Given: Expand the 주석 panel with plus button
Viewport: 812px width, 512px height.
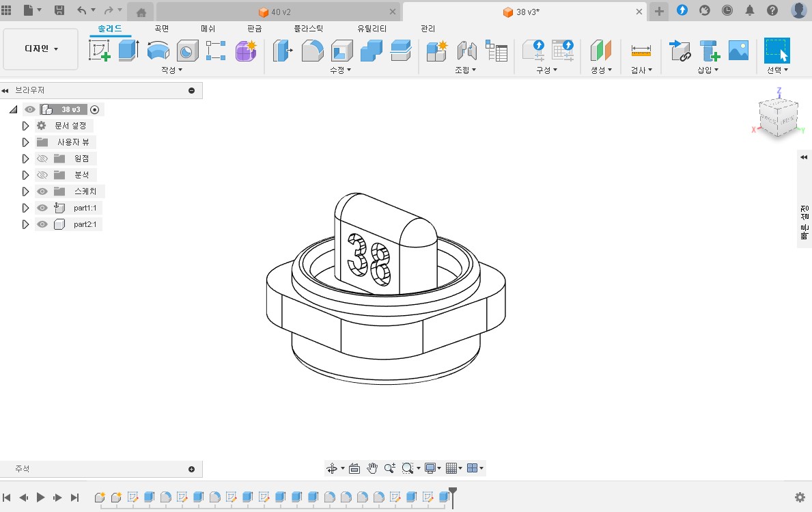Looking at the screenshot, I should pyautogui.click(x=192, y=470).
